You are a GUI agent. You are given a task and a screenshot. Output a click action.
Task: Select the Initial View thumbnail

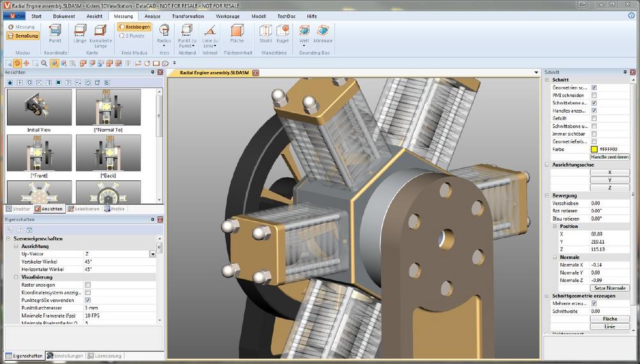[38, 107]
